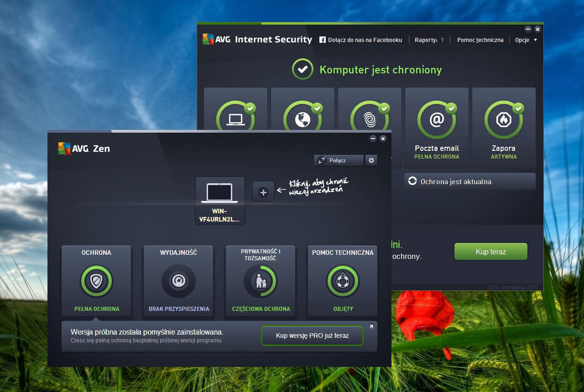
Task: Select the WIN-VF4URLN2L laptop device tile
Action: [220, 201]
